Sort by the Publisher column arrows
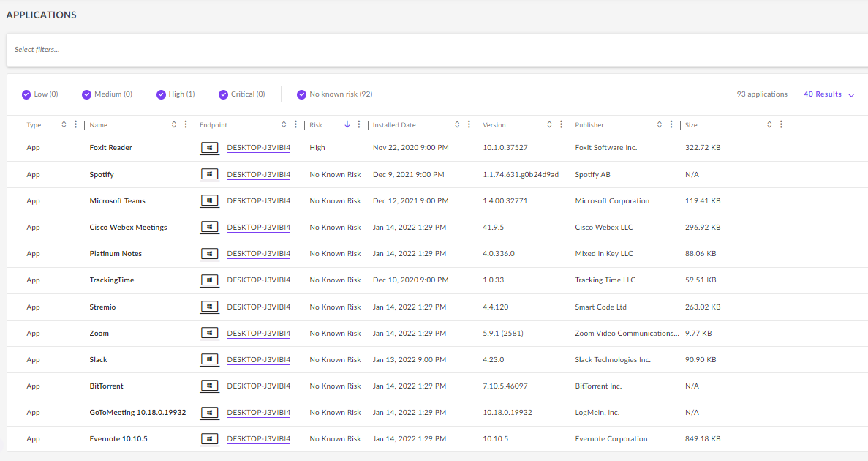The image size is (868, 461). [x=660, y=124]
